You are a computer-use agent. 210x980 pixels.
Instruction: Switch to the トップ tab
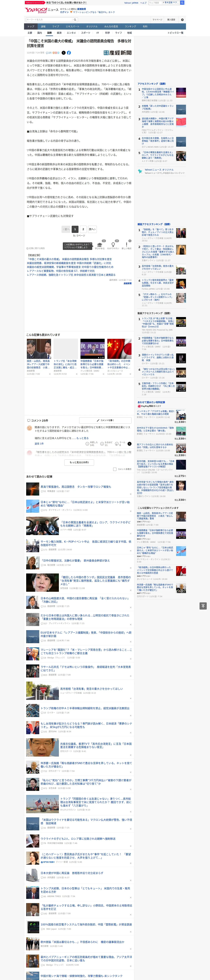[x=31, y=27]
